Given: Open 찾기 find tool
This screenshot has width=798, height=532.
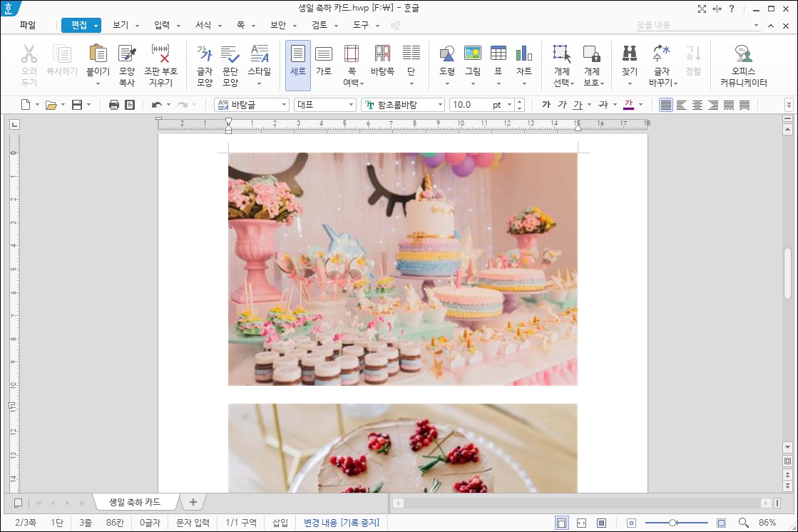Looking at the screenshot, I should (630, 54).
